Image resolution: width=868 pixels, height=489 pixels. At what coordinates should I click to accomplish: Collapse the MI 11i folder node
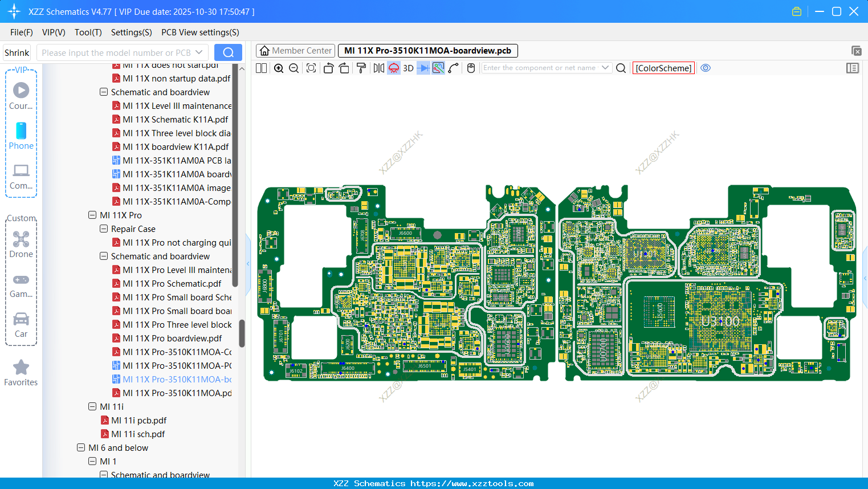tap(92, 407)
